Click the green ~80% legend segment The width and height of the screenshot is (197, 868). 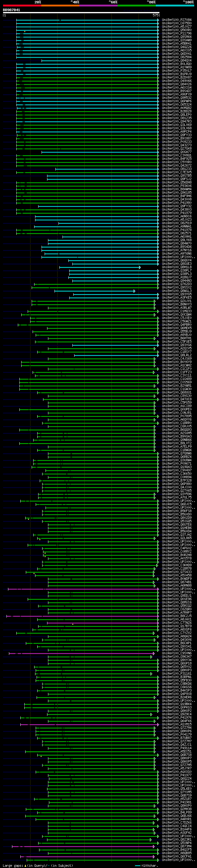click(x=137, y=6)
